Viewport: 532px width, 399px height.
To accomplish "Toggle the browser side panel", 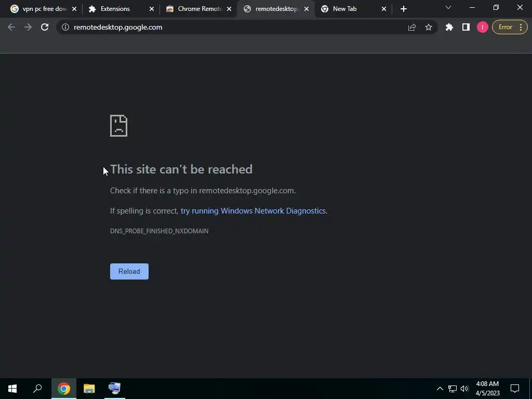I will coord(466,27).
